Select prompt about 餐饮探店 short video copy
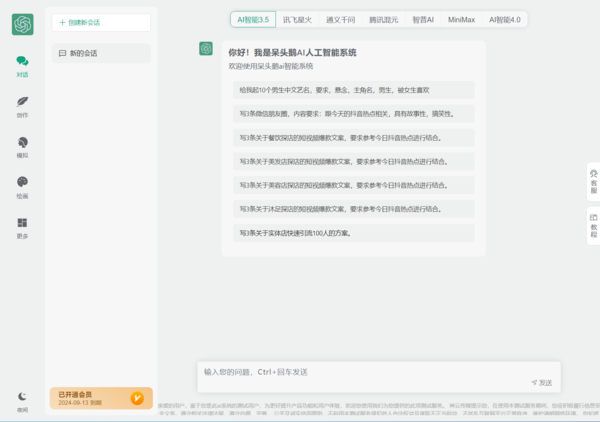 point(354,138)
